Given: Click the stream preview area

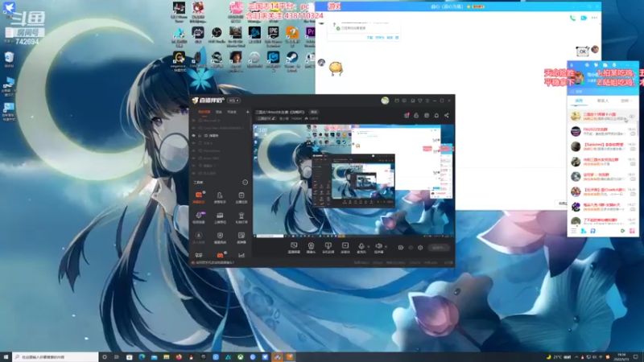Looking at the screenshot, I should (353, 180).
